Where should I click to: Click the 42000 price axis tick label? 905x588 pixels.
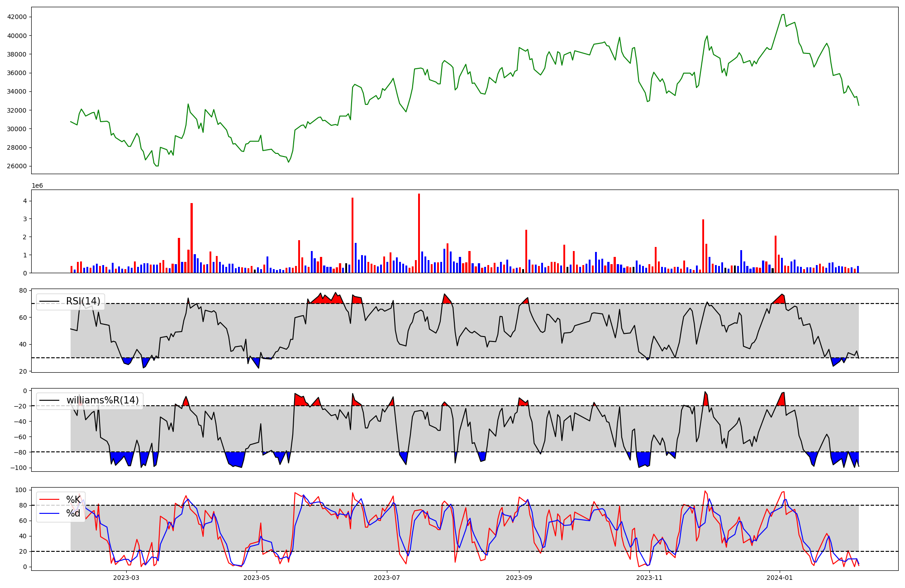[17, 17]
